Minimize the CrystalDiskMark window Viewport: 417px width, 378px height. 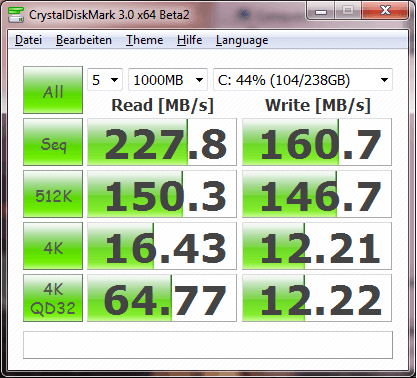tap(321, 11)
